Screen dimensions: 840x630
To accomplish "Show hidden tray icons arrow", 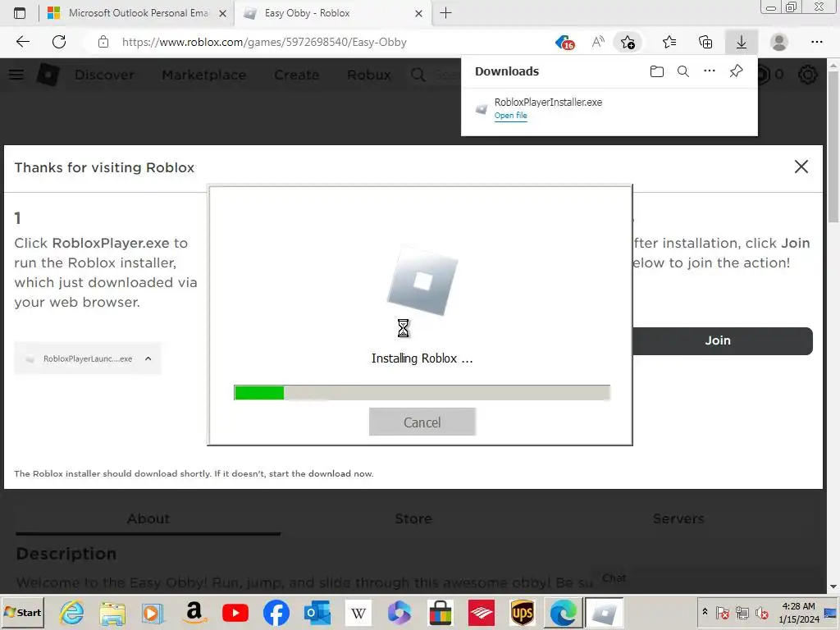I will pos(705,612).
